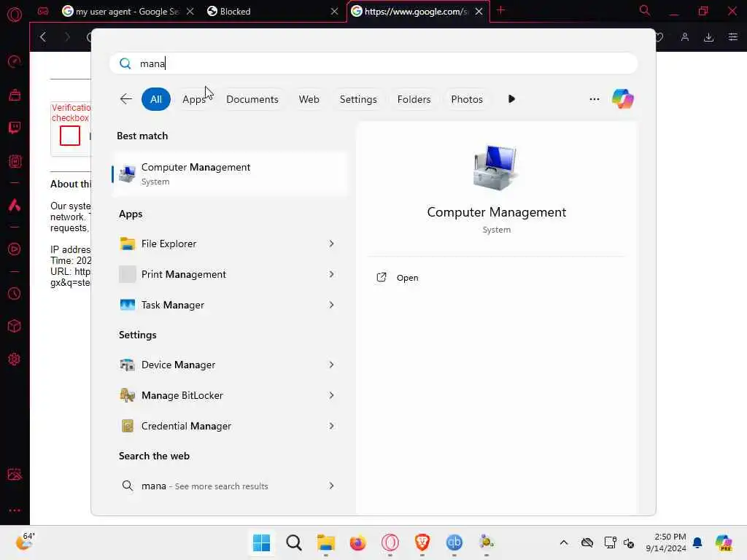
Task: Open qBittorrent from the taskbar
Action: pos(454,542)
